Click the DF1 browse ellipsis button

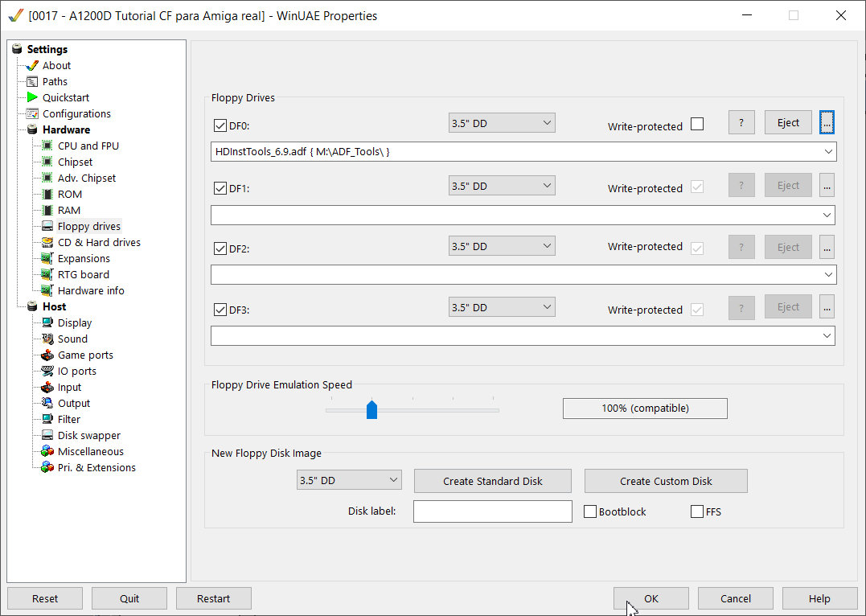click(x=827, y=185)
